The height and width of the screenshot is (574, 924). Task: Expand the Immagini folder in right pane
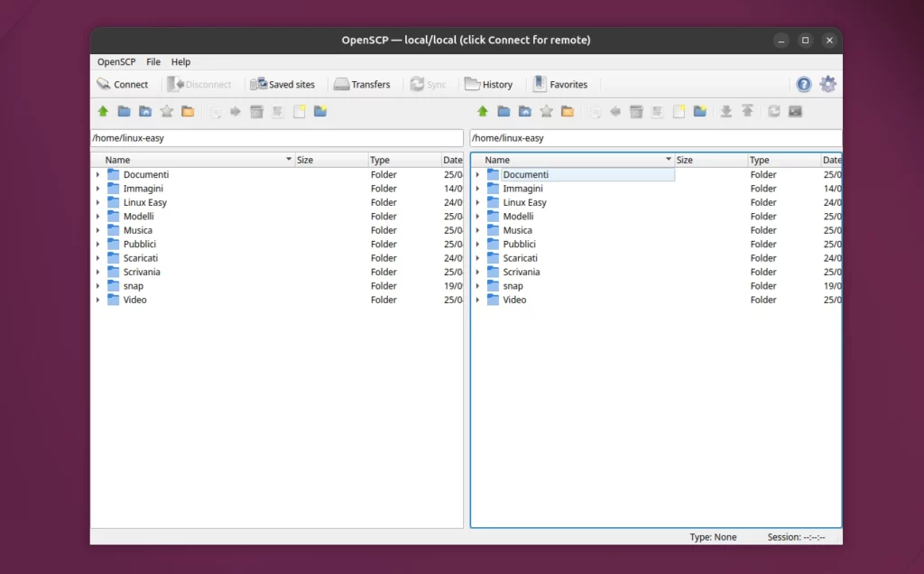point(477,189)
